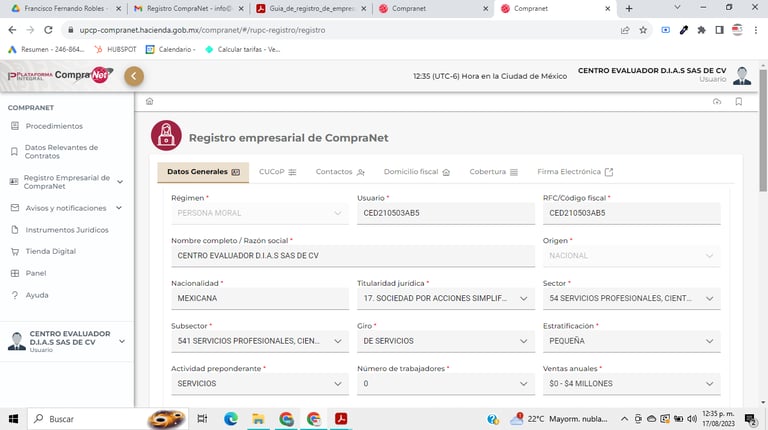
Task: Open Adobe Acrobat from the taskbar
Action: (x=341, y=419)
